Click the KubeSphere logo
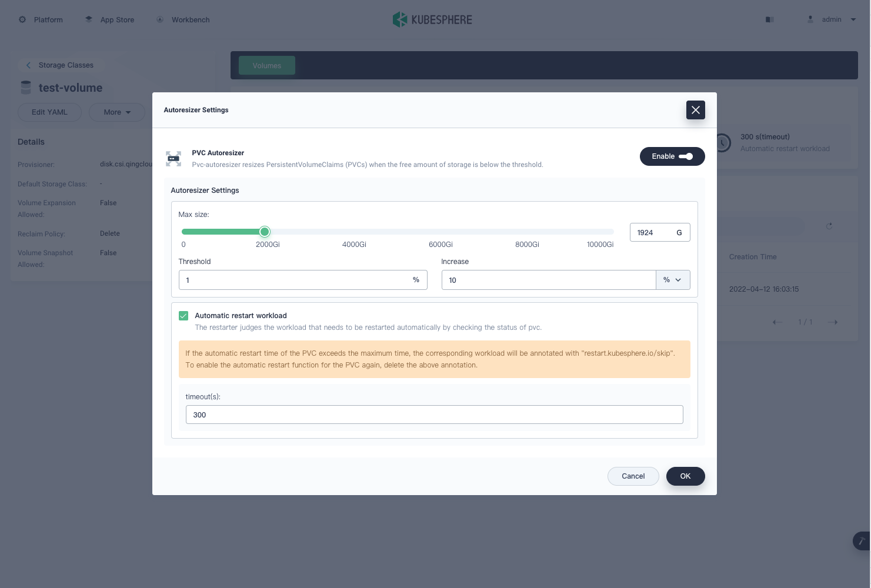The image size is (871, 588). 432,19
